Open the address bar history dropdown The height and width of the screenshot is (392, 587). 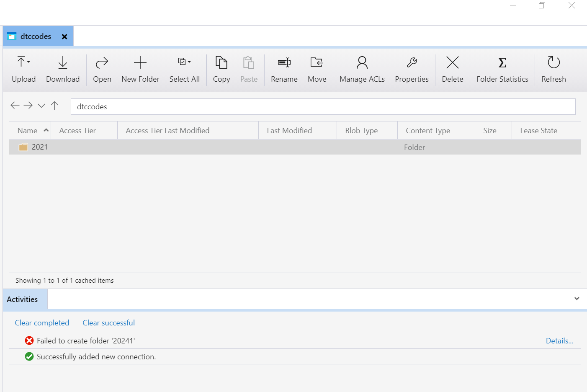click(41, 106)
